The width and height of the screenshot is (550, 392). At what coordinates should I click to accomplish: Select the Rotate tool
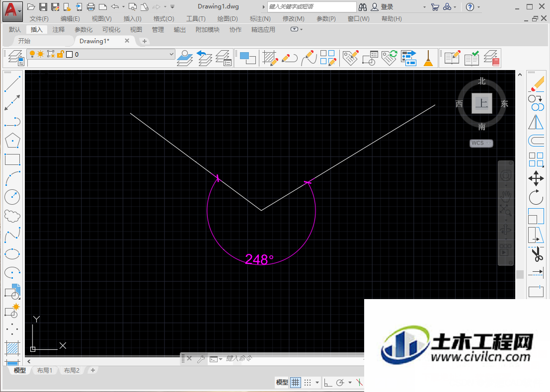pos(536,197)
